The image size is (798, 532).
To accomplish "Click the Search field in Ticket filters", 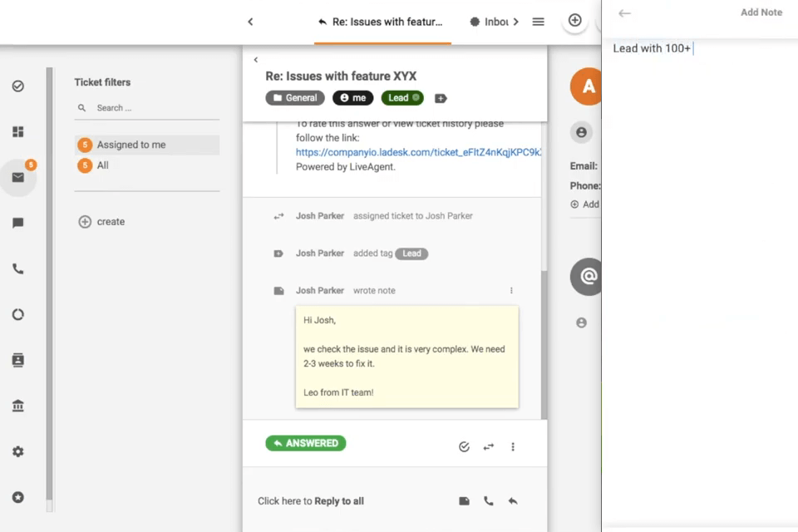I will (147, 108).
